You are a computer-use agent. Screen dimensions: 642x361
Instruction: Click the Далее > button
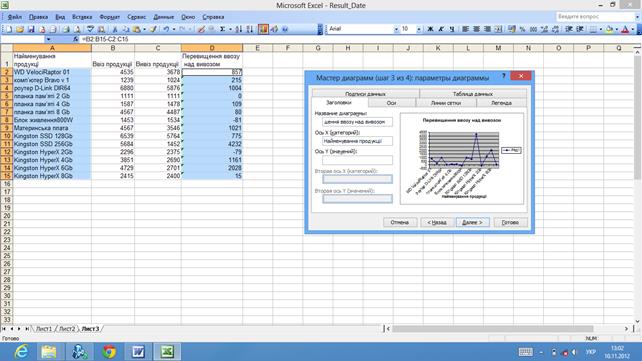tap(472, 222)
